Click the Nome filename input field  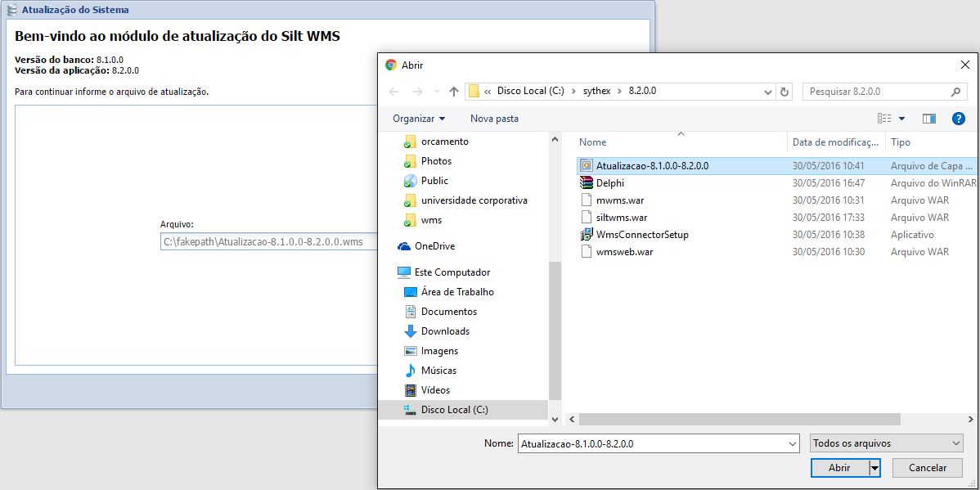653,443
